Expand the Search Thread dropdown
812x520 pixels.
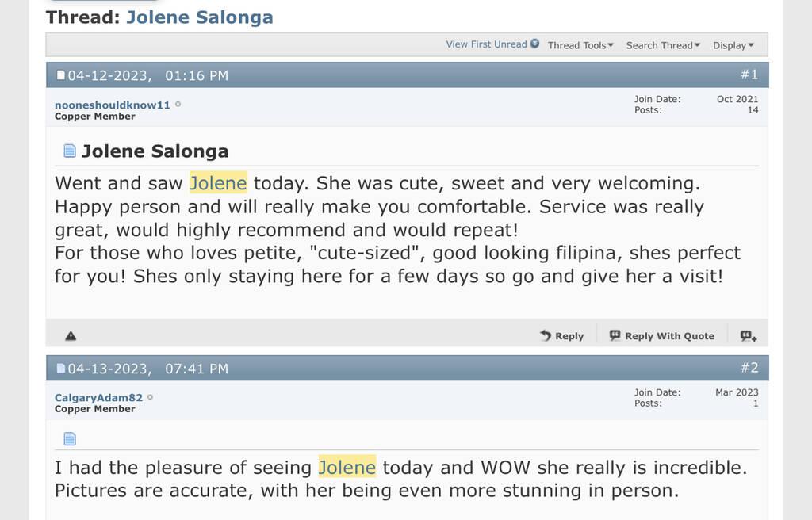tap(663, 45)
